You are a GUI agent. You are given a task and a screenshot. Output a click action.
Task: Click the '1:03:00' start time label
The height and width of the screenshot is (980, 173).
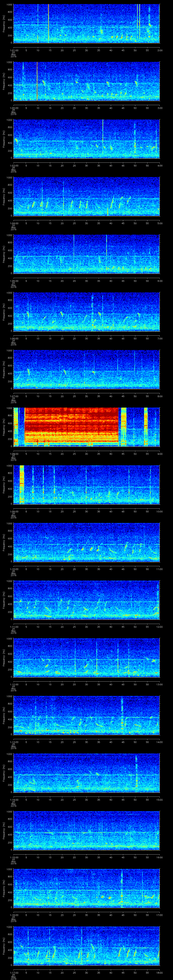tap(14, 166)
